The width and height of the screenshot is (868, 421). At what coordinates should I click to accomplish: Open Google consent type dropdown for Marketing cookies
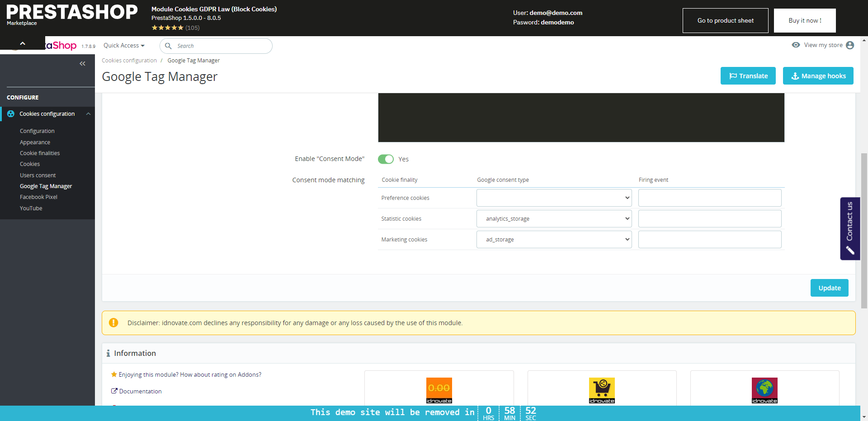tap(554, 240)
